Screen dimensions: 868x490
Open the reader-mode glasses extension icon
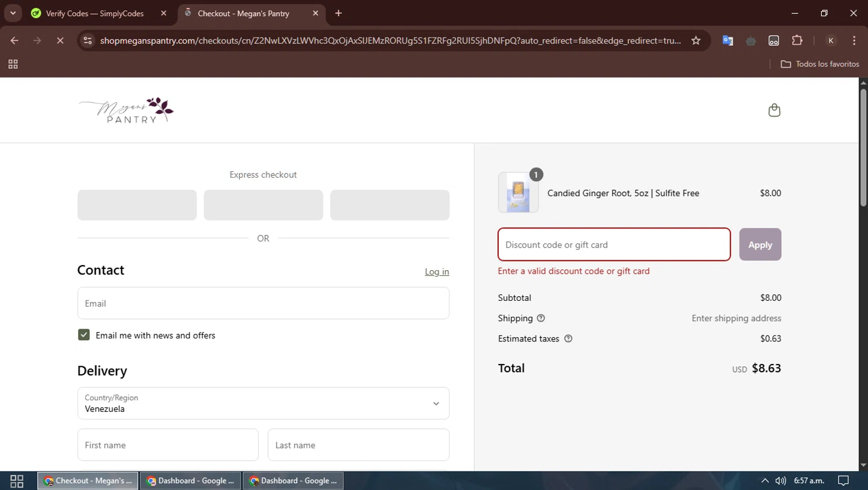point(774,40)
